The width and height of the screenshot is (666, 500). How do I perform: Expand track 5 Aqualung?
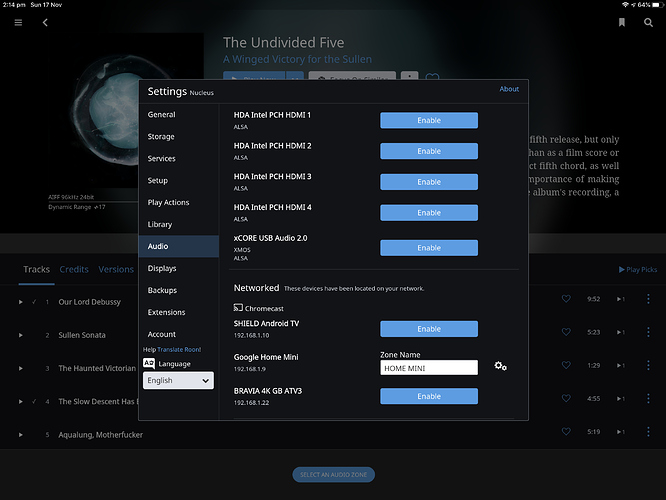[x=20, y=435]
